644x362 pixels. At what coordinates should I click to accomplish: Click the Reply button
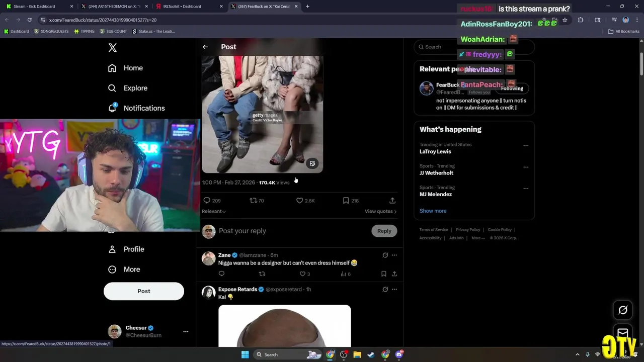coord(384,231)
